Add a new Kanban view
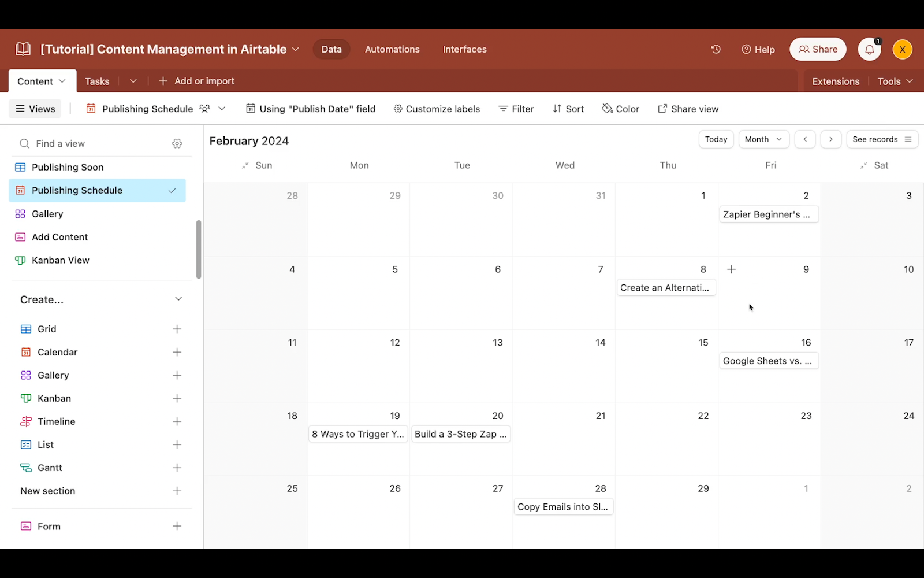Image resolution: width=924 pixels, height=578 pixels. [x=177, y=398]
